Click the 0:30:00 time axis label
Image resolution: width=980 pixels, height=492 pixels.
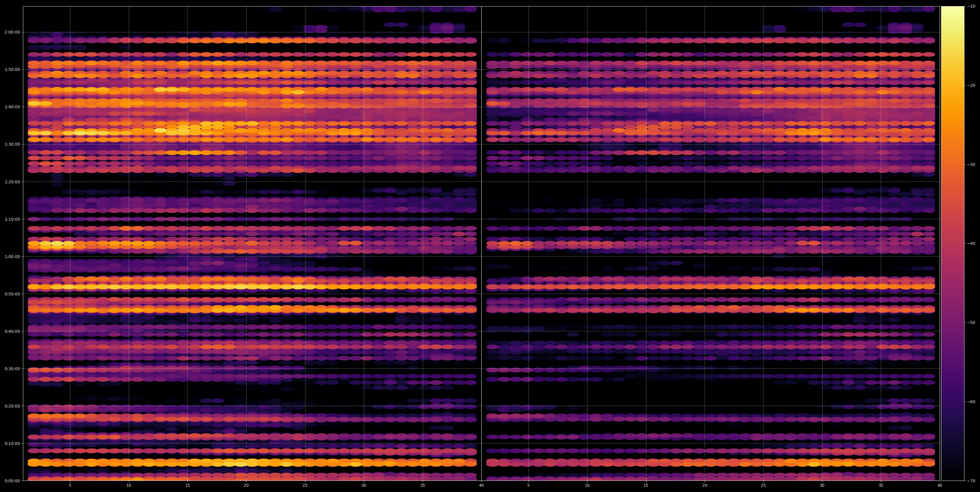12,369
